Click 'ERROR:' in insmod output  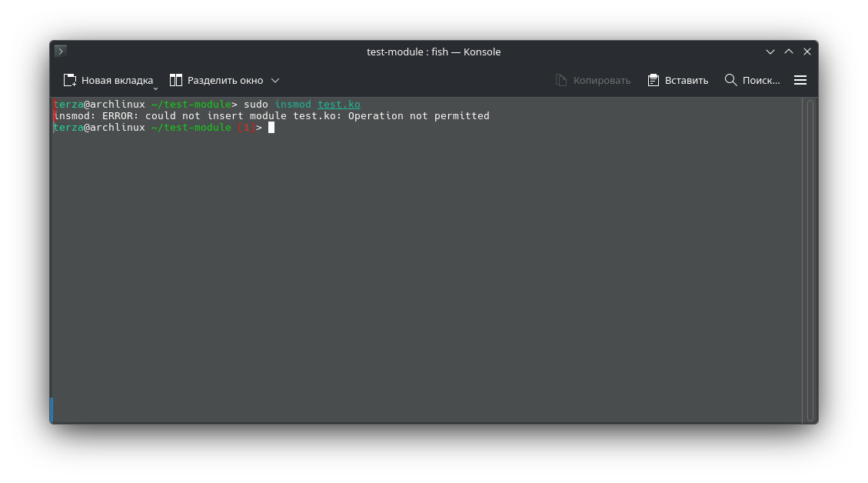120,116
